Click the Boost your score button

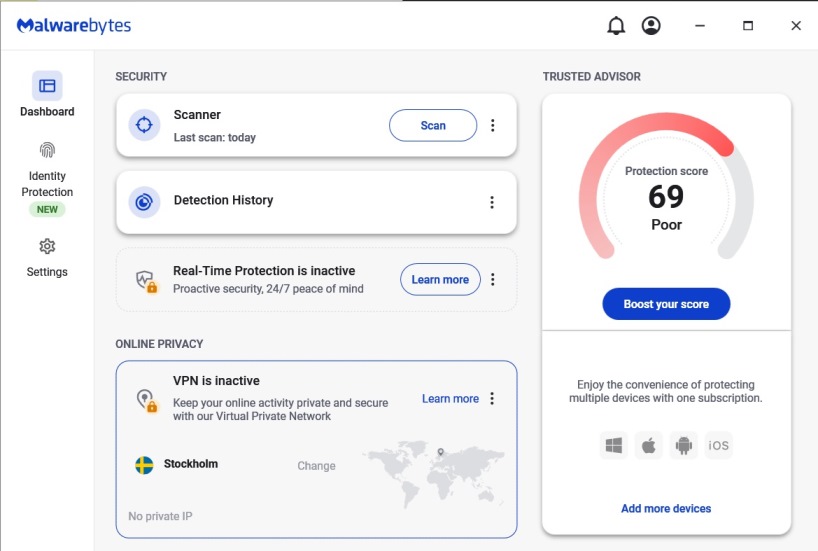coord(666,304)
